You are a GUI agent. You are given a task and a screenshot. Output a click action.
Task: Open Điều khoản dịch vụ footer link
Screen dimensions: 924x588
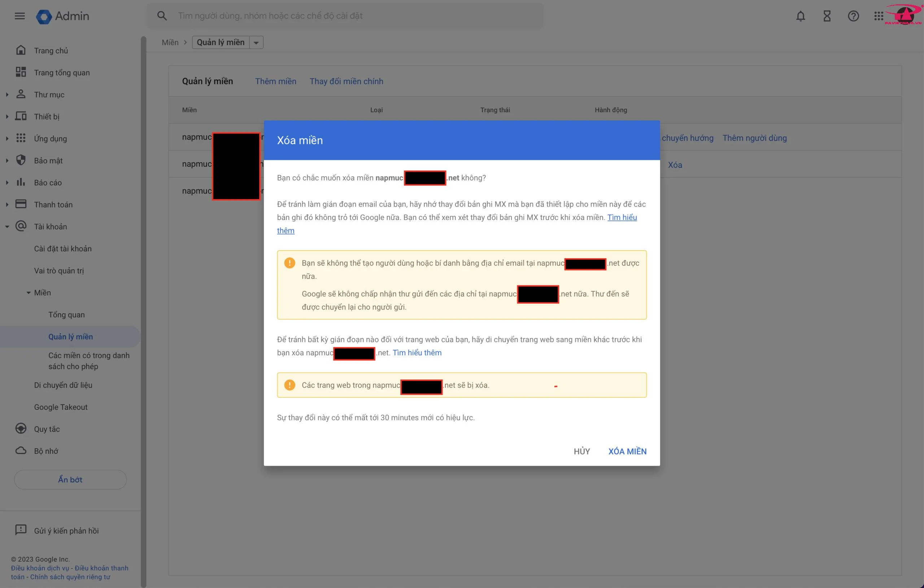click(40, 568)
